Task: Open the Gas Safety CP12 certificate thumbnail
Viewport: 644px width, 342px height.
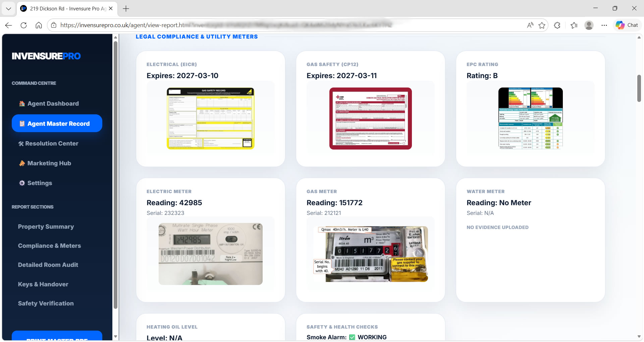Action: point(371,118)
